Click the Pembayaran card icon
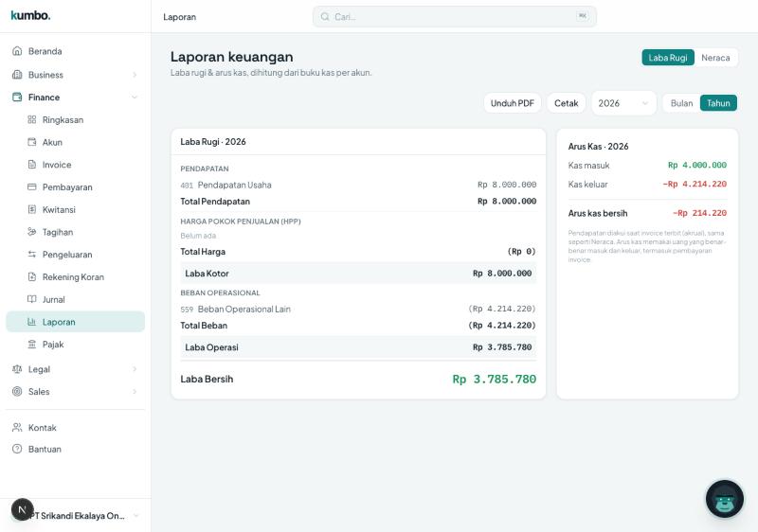The height and width of the screenshot is (532, 758). click(x=32, y=186)
